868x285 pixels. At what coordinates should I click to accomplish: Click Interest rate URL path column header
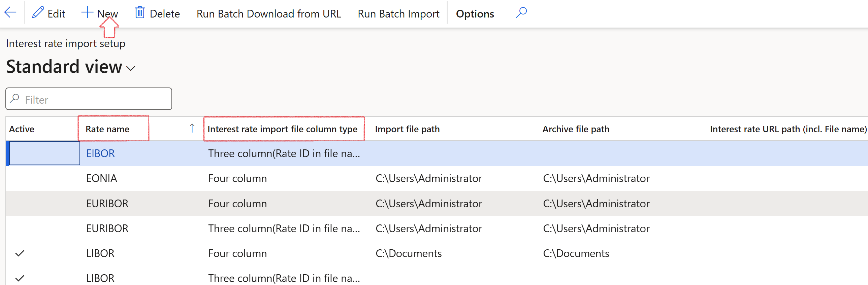click(788, 129)
